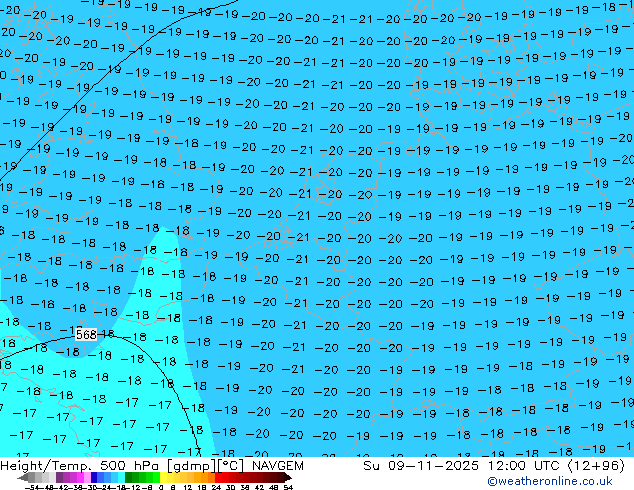Click the dark blue swatch at -30 on the legend

coord(94,477)
